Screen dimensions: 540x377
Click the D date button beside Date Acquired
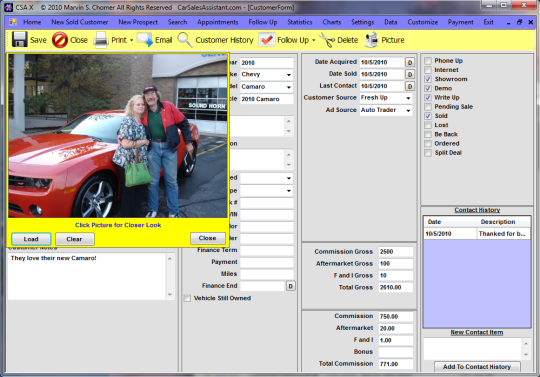409,62
